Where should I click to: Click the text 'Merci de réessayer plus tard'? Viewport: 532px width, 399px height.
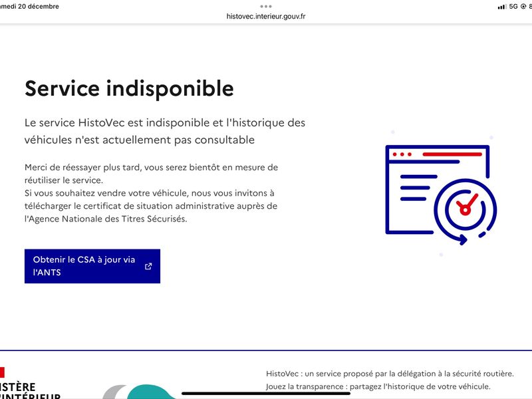tap(82, 168)
